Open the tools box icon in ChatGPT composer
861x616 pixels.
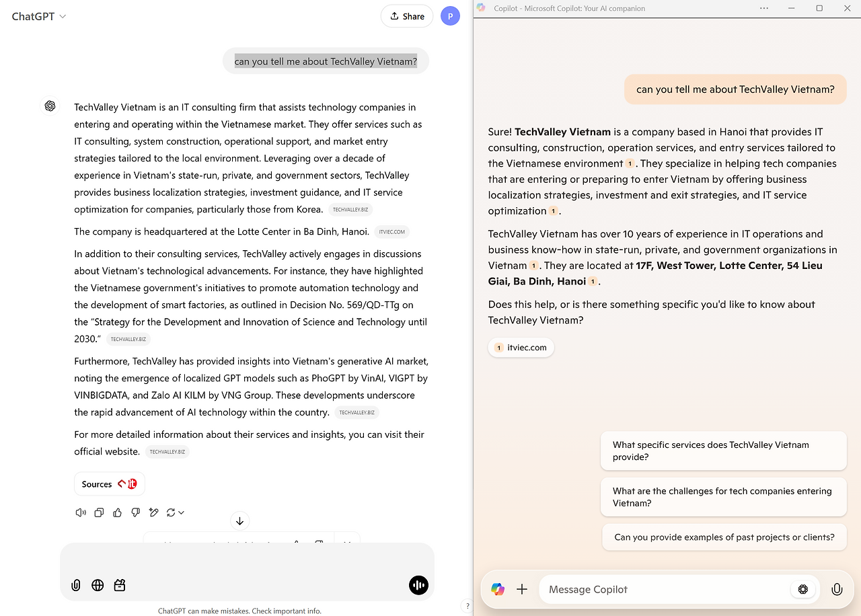(x=119, y=585)
